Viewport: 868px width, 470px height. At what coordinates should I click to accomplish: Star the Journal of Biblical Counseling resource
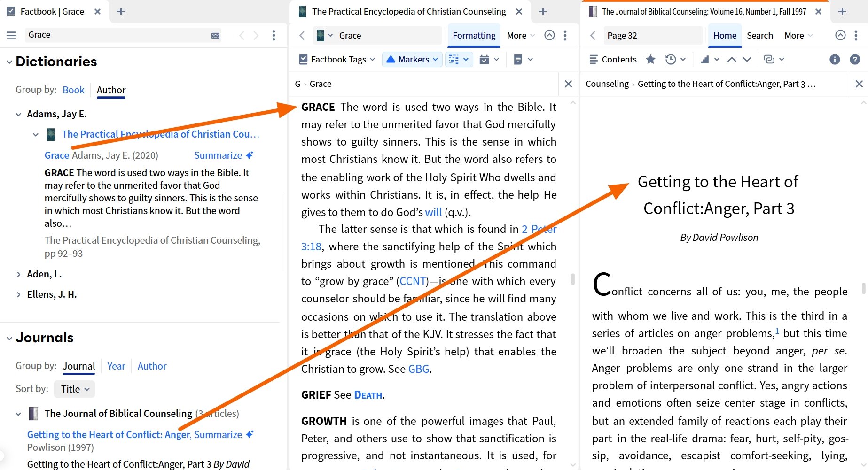click(650, 59)
